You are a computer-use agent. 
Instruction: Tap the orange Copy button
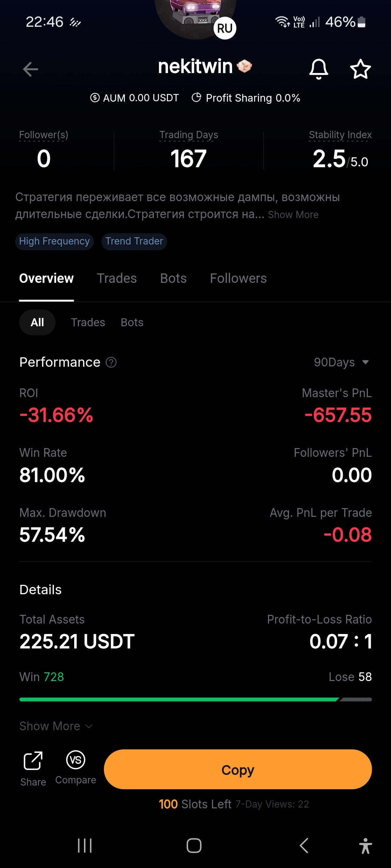pyautogui.click(x=238, y=769)
